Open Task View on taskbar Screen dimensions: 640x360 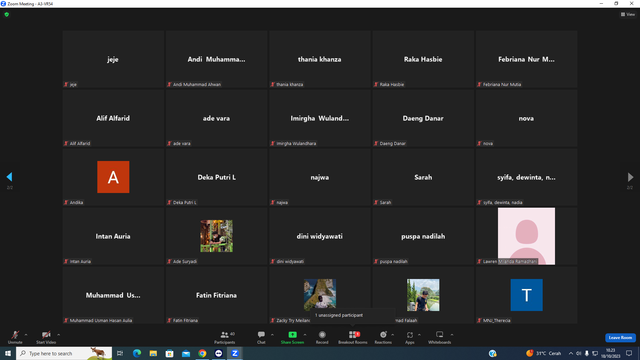point(120,353)
